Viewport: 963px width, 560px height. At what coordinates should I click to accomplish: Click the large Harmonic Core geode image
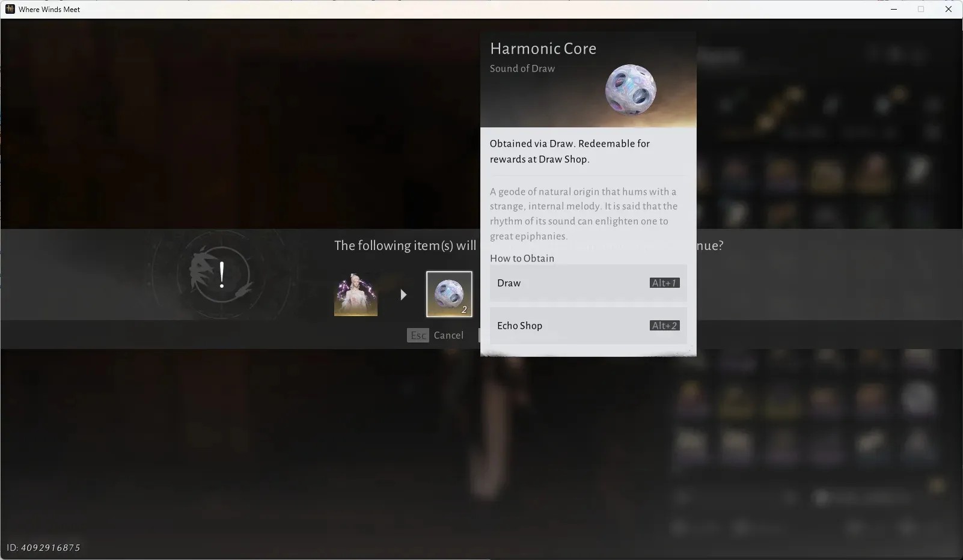point(631,90)
